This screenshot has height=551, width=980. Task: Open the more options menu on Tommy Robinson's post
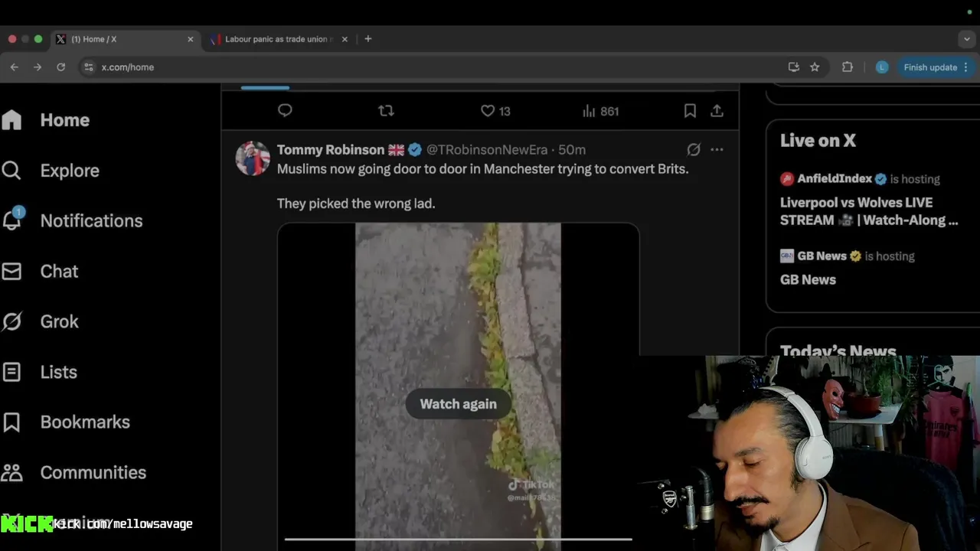(717, 149)
